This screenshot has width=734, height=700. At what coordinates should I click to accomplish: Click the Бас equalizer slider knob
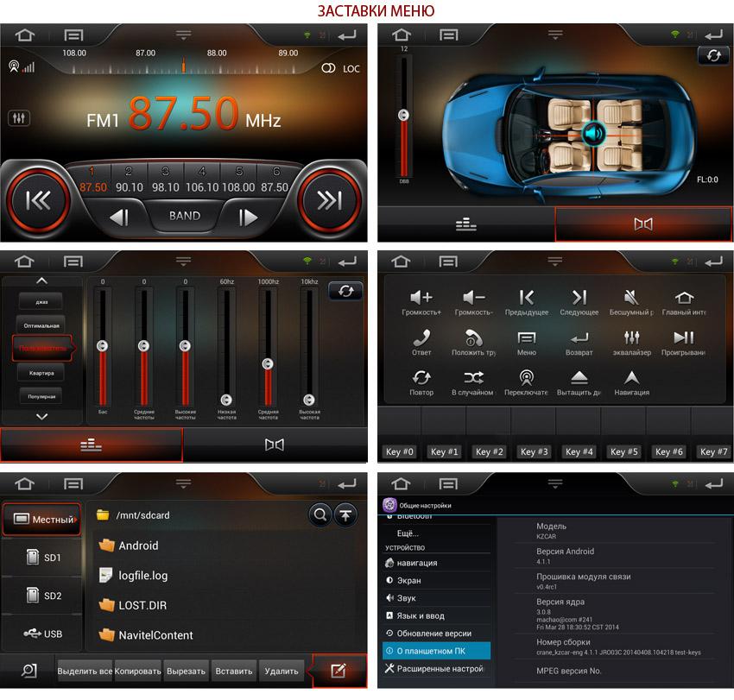(x=102, y=345)
